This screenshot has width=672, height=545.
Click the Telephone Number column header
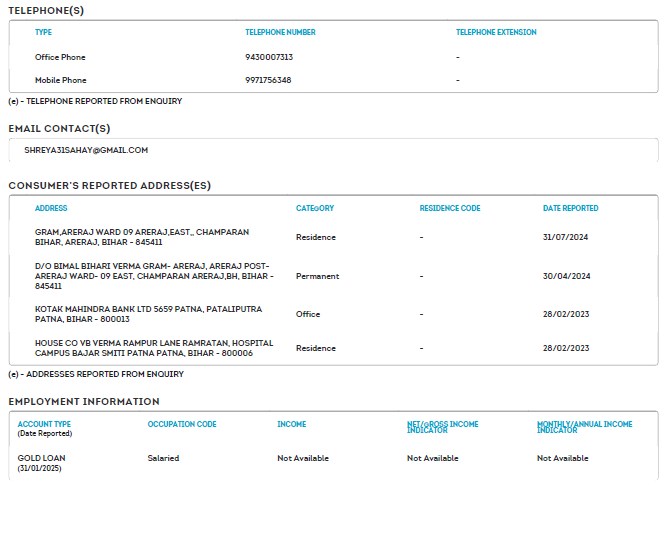pyautogui.click(x=280, y=32)
